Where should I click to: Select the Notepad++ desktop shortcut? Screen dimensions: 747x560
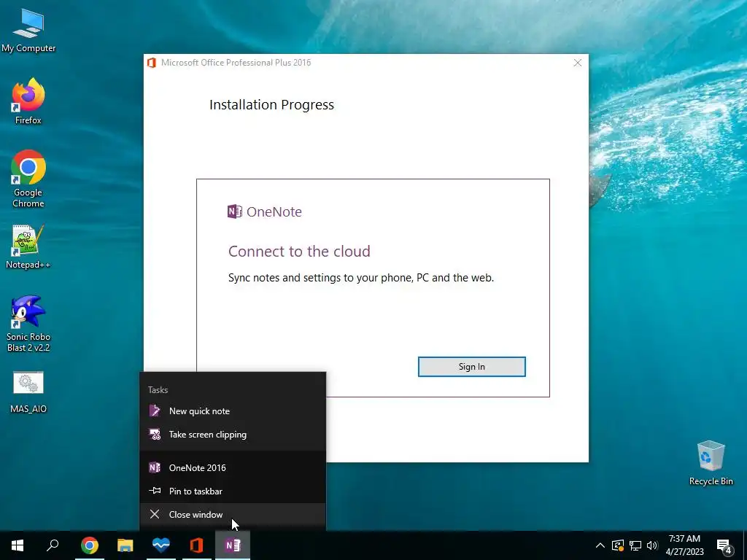[28, 246]
